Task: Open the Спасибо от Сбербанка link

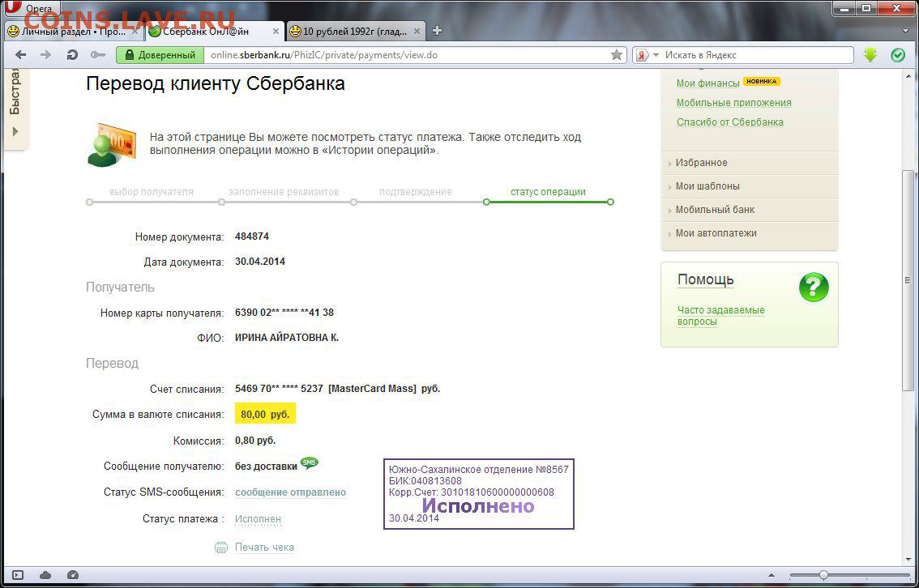Action: pyautogui.click(x=729, y=121)
